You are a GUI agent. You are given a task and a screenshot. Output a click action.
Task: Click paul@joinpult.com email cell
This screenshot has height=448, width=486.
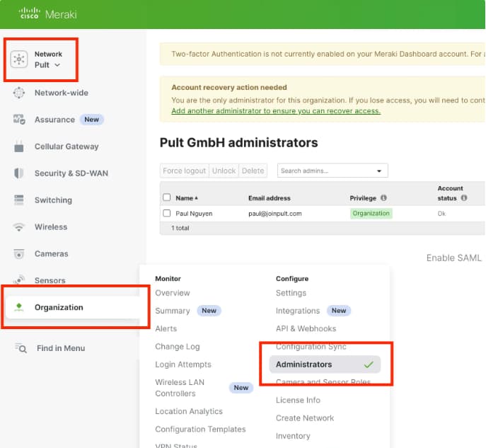click(275, 214)
